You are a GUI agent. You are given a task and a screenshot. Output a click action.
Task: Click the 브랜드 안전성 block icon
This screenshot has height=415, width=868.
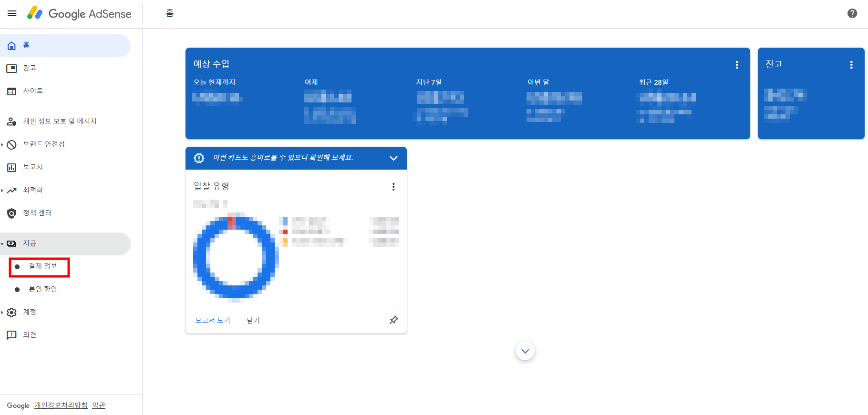pos(12,144)
